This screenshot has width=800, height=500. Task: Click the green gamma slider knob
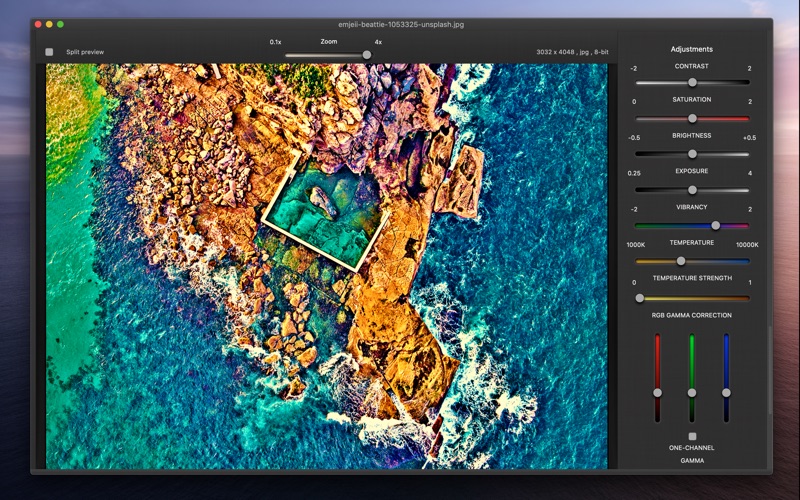pos(692,392)
